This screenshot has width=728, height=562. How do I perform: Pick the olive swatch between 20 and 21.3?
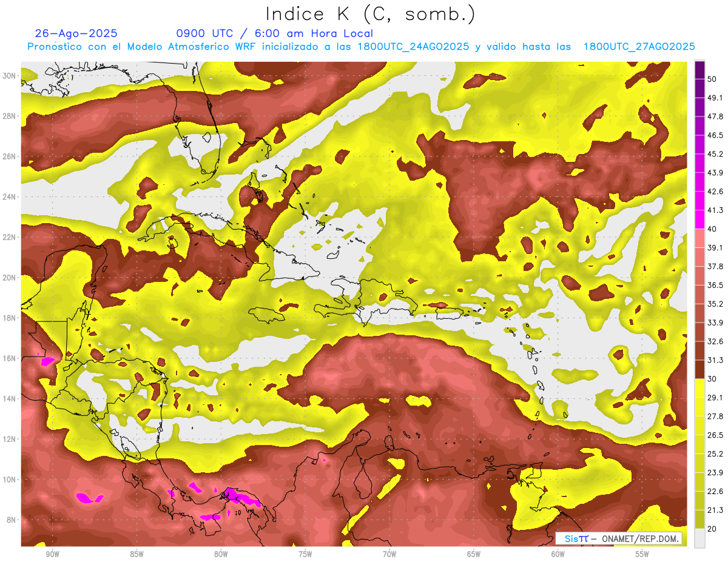point(700,520)
